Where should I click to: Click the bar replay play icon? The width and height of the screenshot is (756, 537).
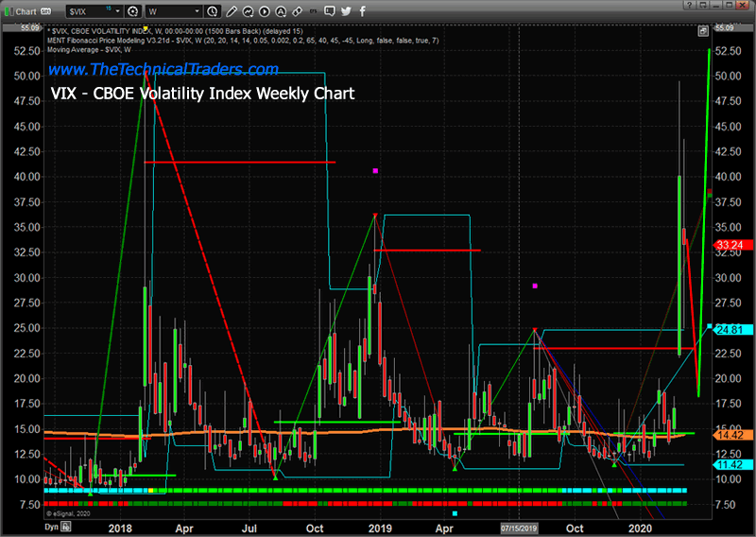264,11
